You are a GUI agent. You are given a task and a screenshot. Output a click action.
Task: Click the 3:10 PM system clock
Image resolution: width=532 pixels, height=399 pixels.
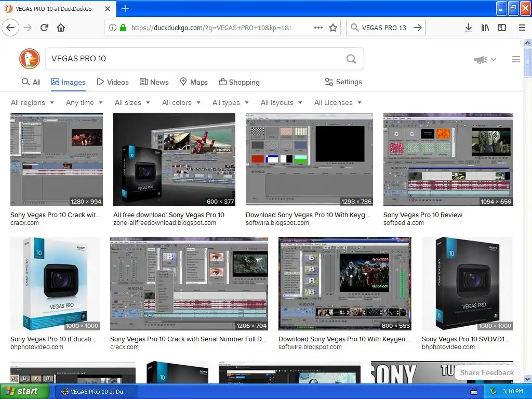point(513,392)
